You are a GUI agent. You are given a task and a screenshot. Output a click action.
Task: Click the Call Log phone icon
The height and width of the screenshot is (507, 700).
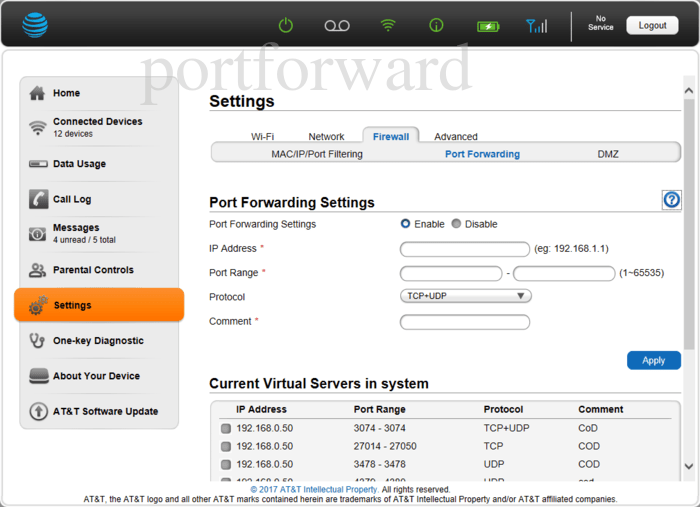tap(38, 199)
